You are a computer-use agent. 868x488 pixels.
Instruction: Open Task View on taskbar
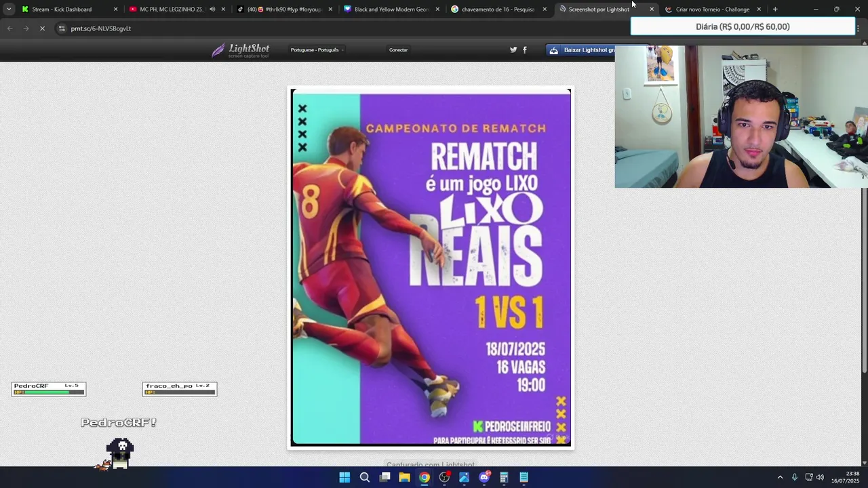coord(384,477)
